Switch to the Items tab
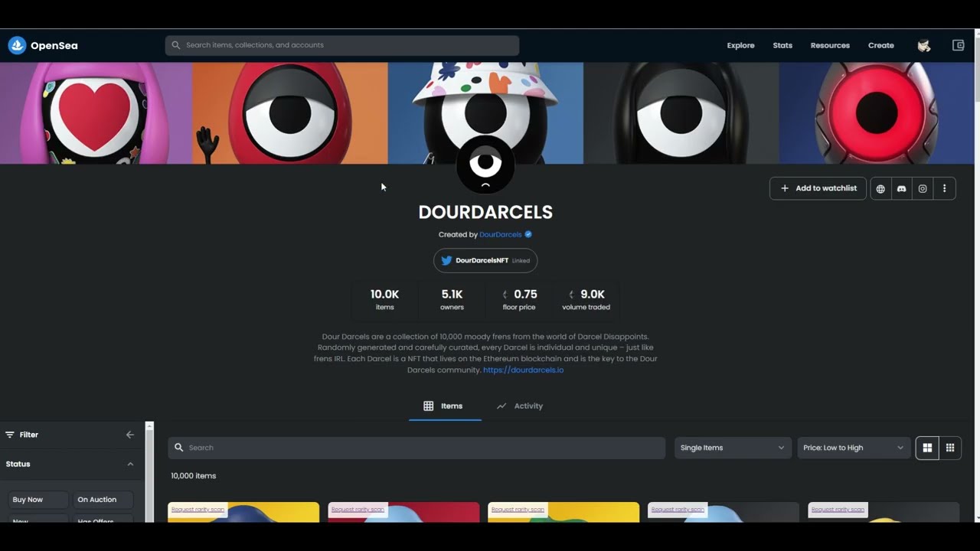This screenshot has height=551, width=980. [x=444, y=406]
